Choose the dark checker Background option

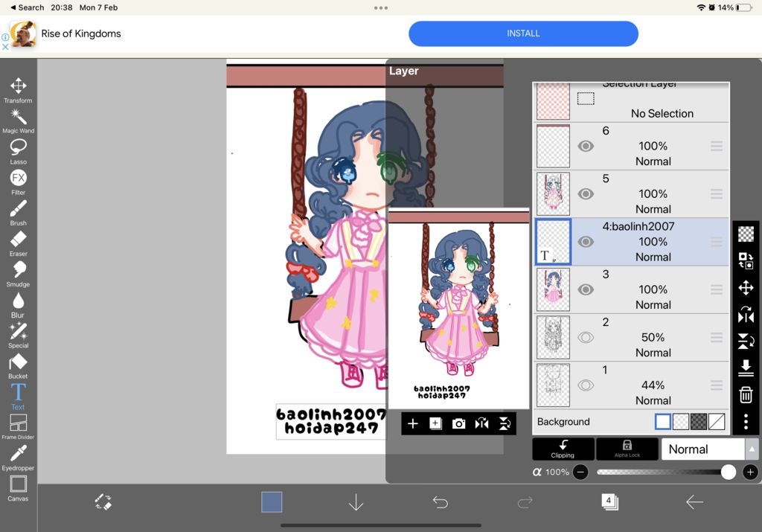(699, 421)
